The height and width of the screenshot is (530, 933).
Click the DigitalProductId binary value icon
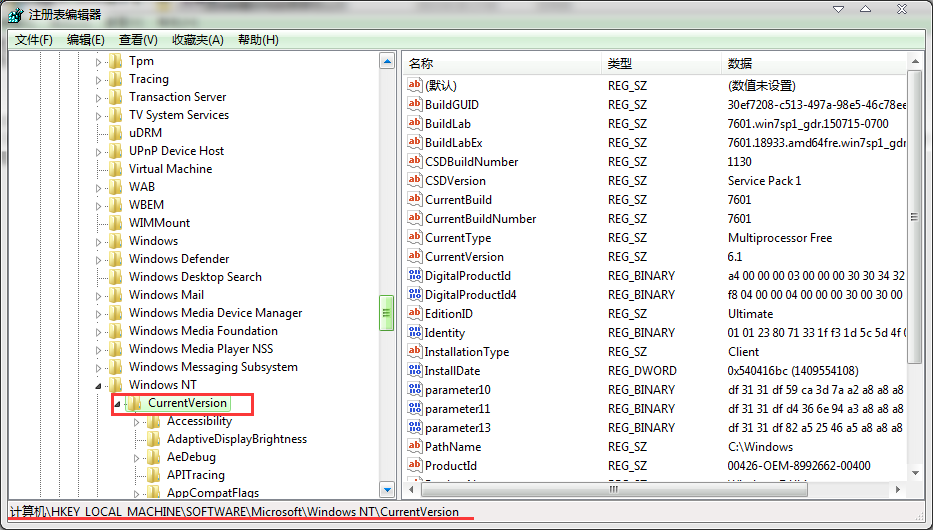click(415, 275)
